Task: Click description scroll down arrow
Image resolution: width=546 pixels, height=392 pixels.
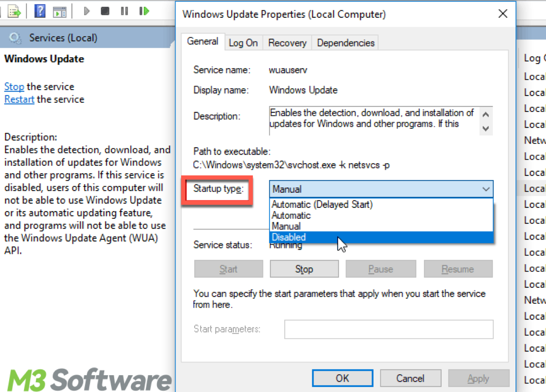Action: click(x=486, y=129)
